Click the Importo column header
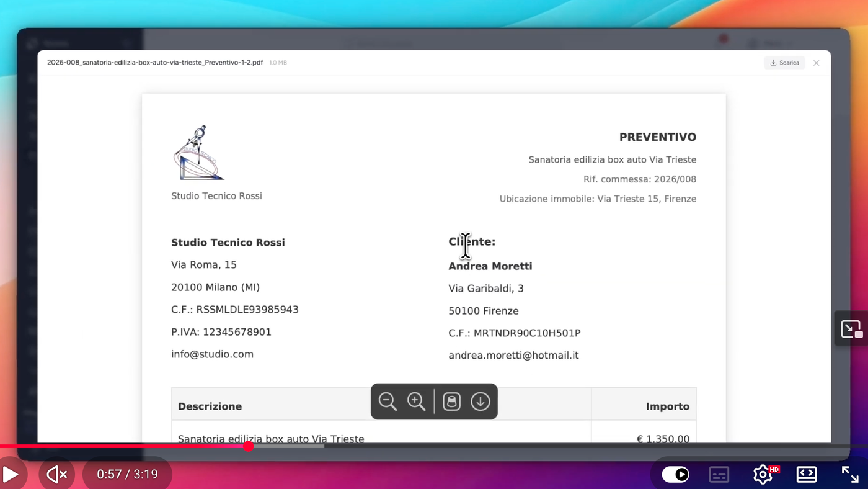The height and width of the screenshot is (489, 868). point(668,406)
